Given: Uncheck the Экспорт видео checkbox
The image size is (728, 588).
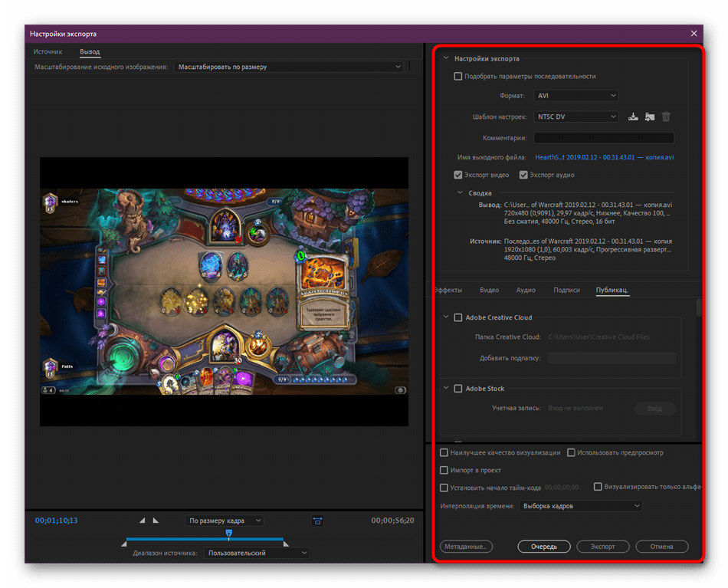Looking at the screenshot, I should [x=458, y=175].
